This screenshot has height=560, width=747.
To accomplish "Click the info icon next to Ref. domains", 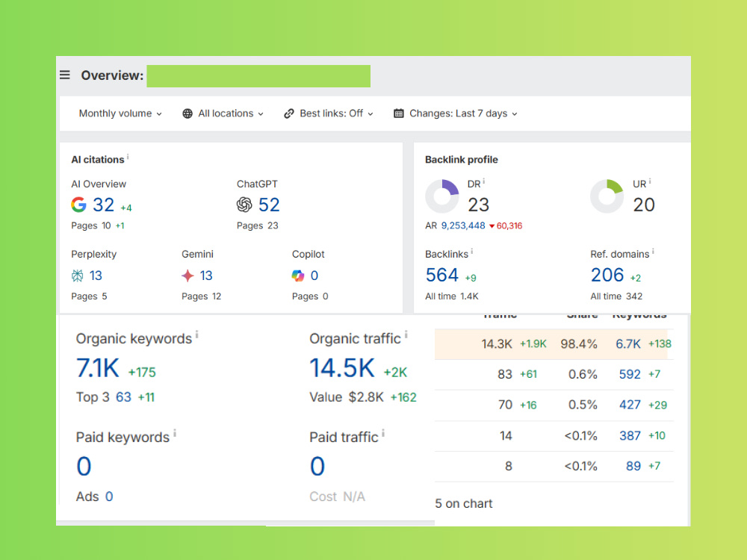I will tap(653, 252).
